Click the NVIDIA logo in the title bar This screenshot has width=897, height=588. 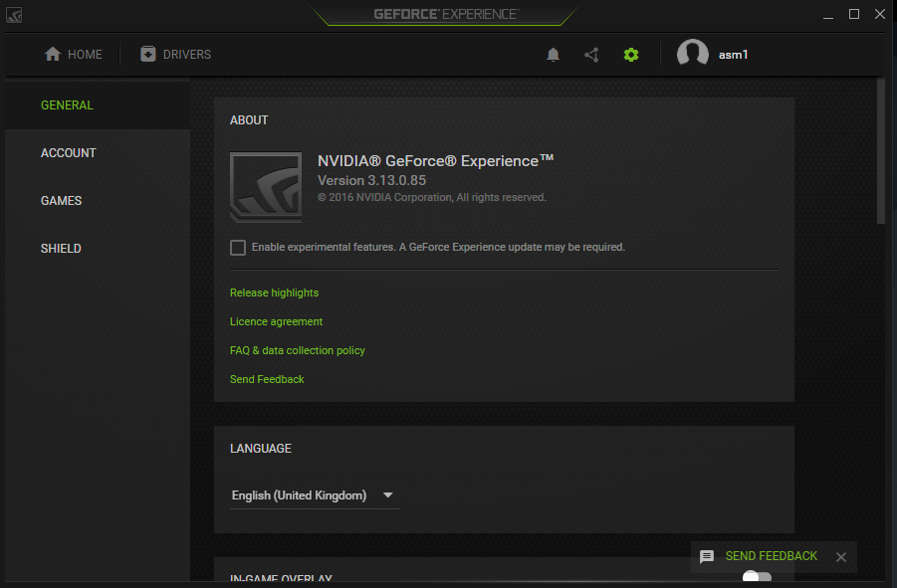click(14, 15)
